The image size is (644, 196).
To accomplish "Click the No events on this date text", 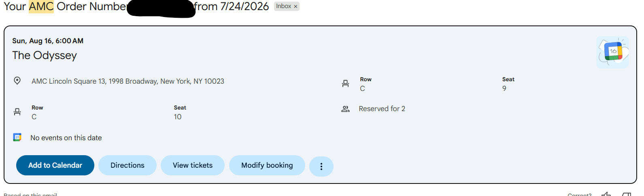I will click(66, 138).
